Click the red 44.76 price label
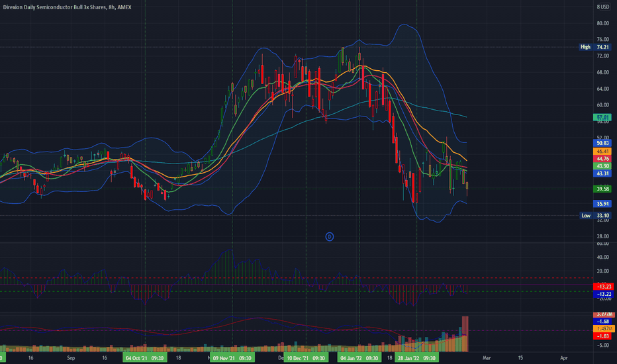Viewport: 617px width, 364px height. [x=602, y=159]
